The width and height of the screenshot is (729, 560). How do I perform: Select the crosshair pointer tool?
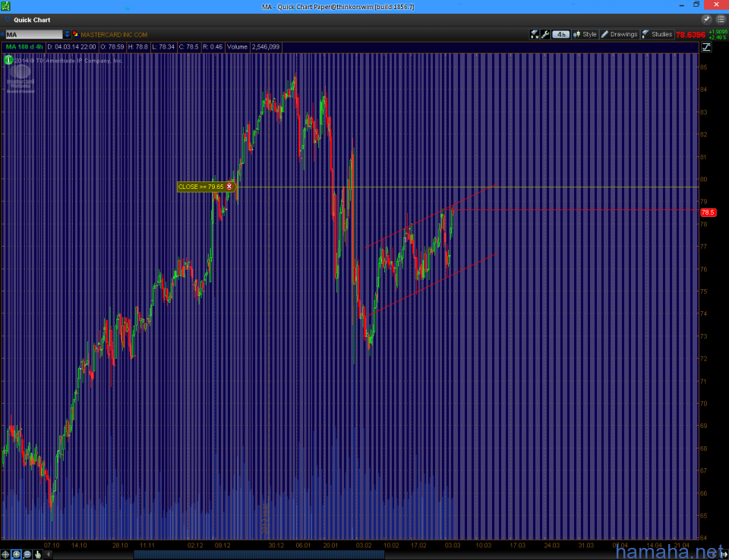(5, 555)
